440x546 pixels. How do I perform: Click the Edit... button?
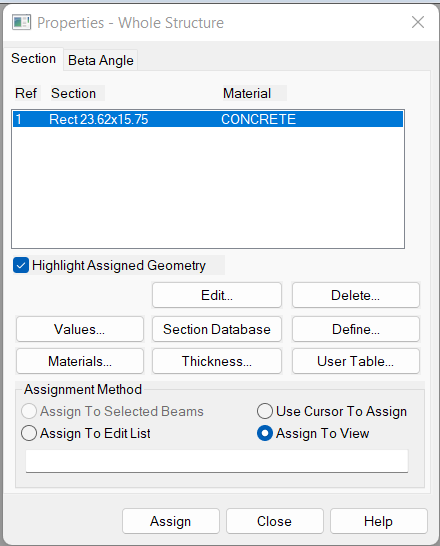pyautogui.click(x=217, y=295)
